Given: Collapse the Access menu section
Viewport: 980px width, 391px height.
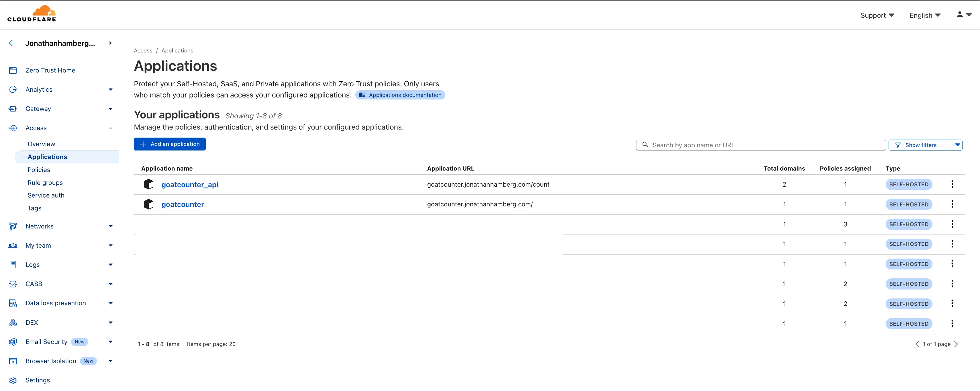Looking at the screenshot, I should (111, 128).
